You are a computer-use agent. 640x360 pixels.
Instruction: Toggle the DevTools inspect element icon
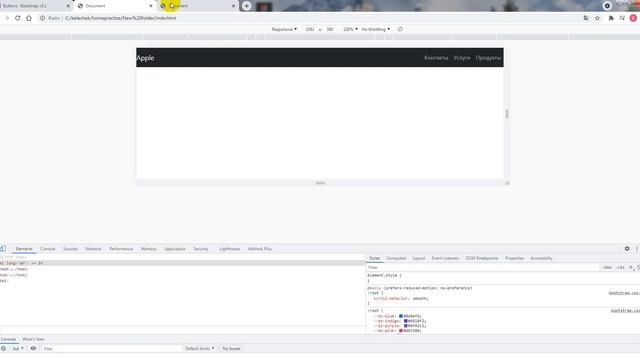3,249
